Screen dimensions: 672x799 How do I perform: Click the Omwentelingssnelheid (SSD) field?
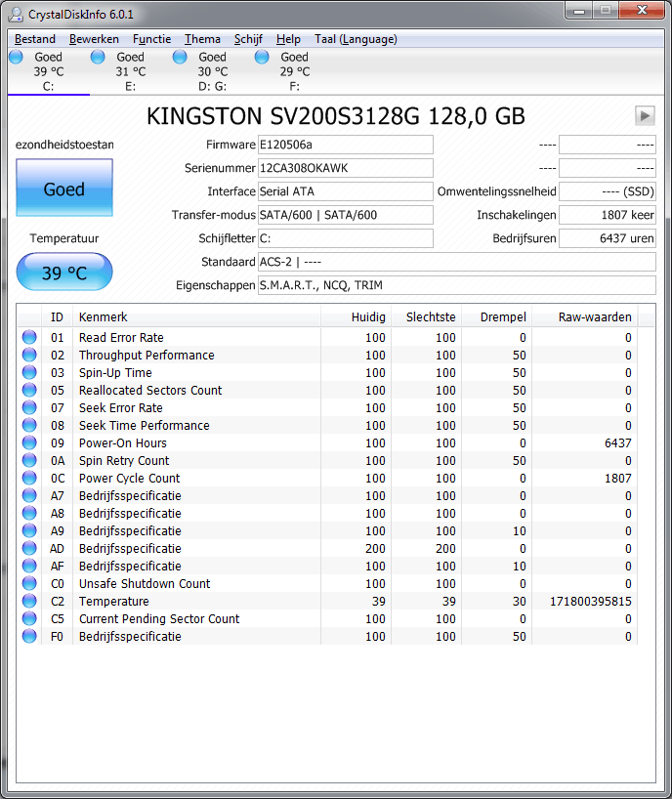[608, 191]
